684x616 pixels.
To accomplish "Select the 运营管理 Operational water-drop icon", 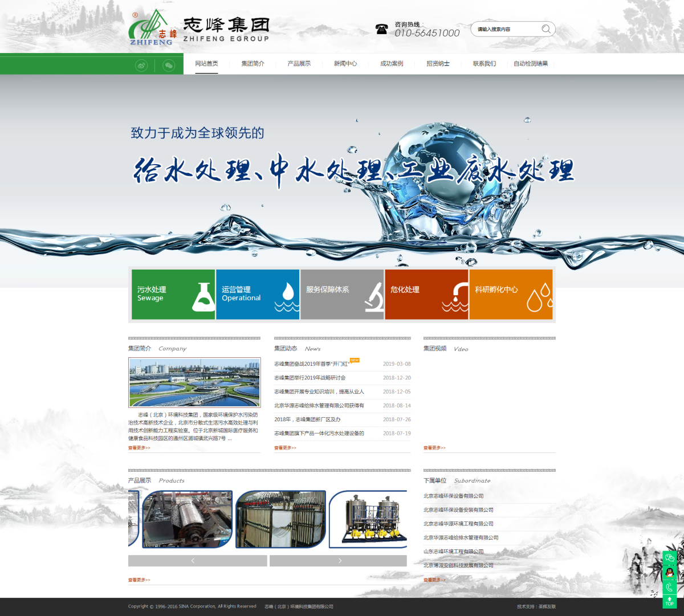I will pos(285,295).
